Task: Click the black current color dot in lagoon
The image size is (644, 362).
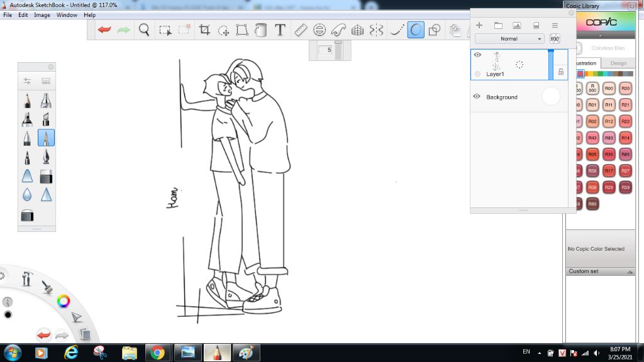Action: (8, 315)
